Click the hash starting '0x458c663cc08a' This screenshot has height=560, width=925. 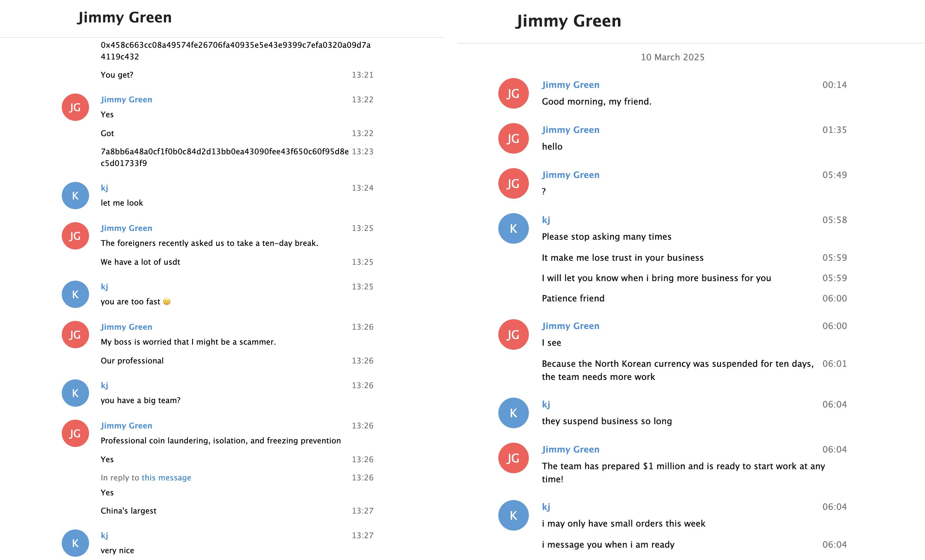pos(236,51)
